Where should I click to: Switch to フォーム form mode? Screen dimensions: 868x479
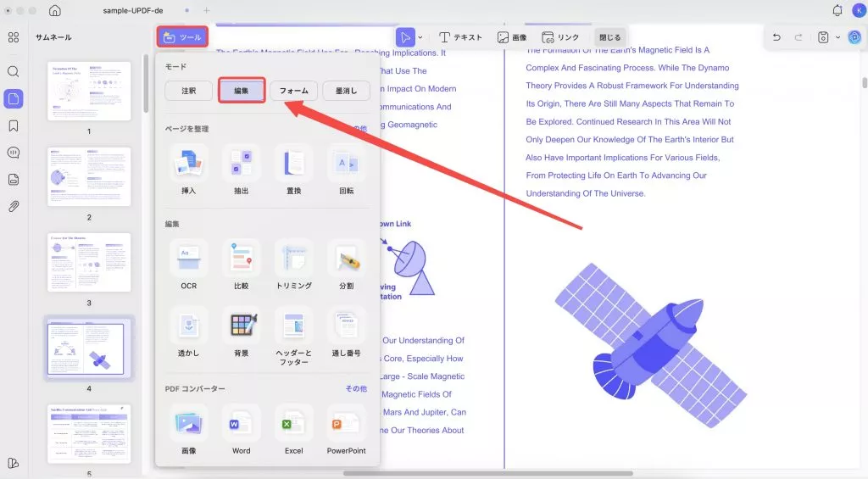(x=293, y=90)
